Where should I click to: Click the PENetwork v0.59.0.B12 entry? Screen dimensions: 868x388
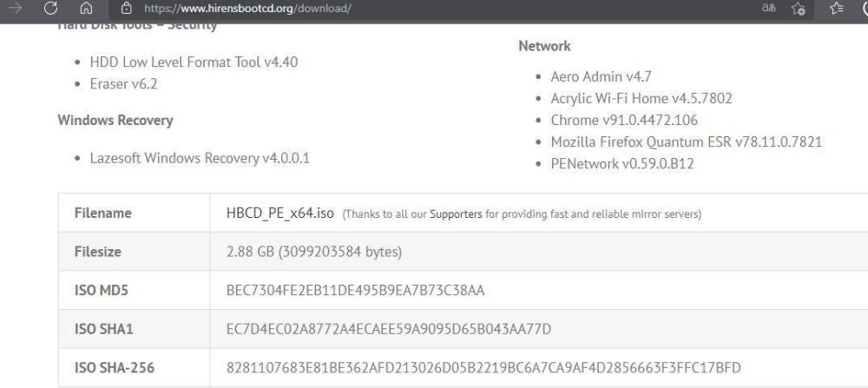click(622, 163)
